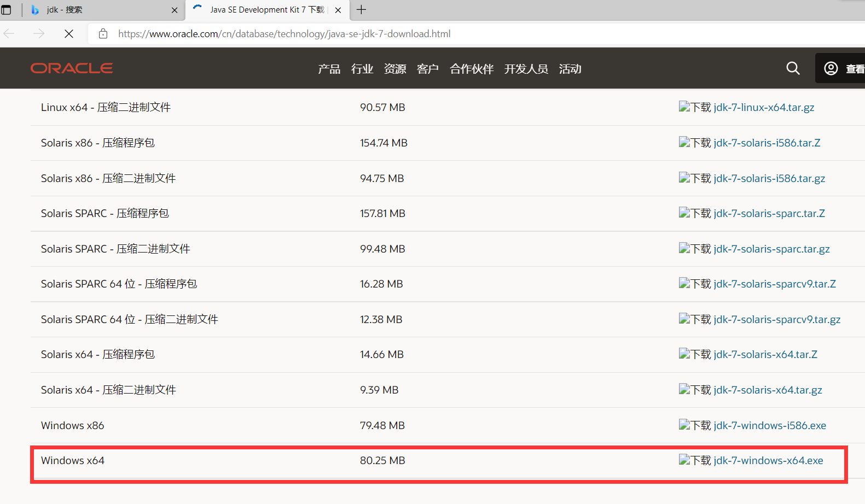
Task: Open the 合作伙伴 menu
Action: pos(472,69)
